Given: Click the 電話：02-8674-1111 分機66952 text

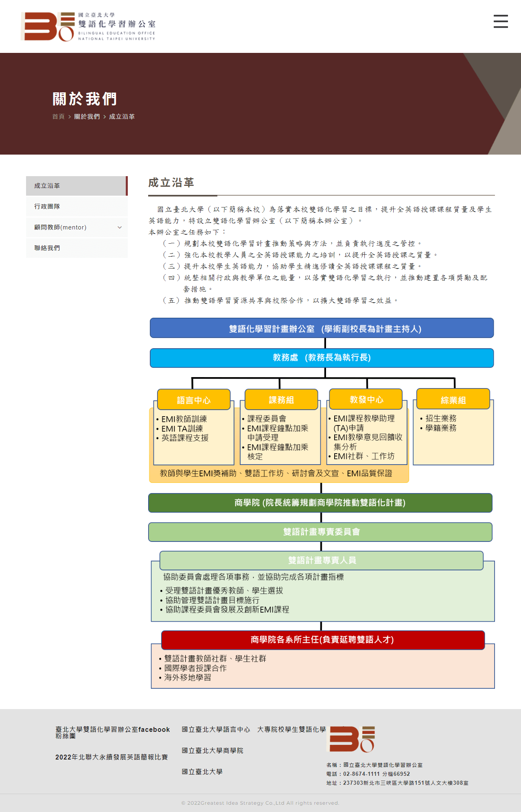Looking at the screenshot, I should pyautogui.click(x=368, y=774).
